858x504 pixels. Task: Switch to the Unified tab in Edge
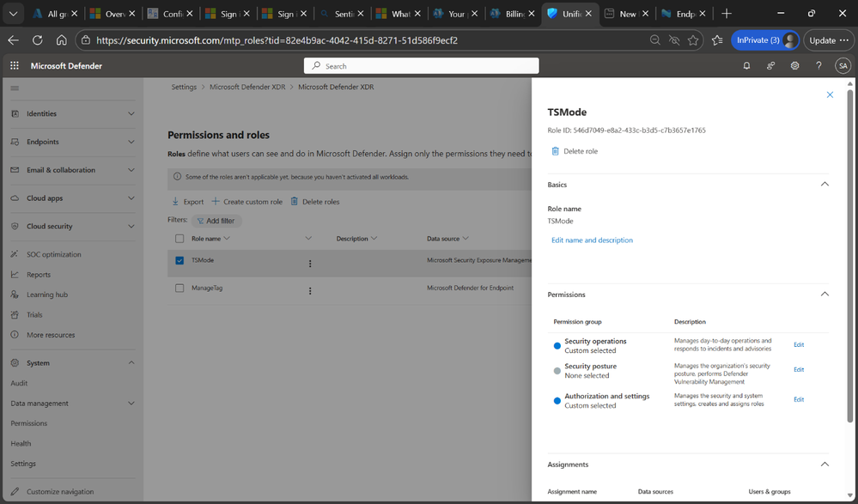click(x=568, y=13)
